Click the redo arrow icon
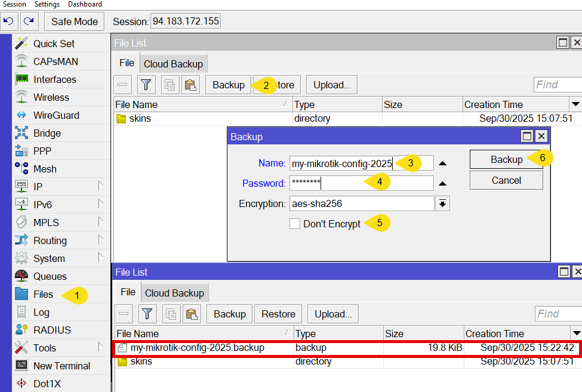Viewport: 582px width, 392px height. 29,21
